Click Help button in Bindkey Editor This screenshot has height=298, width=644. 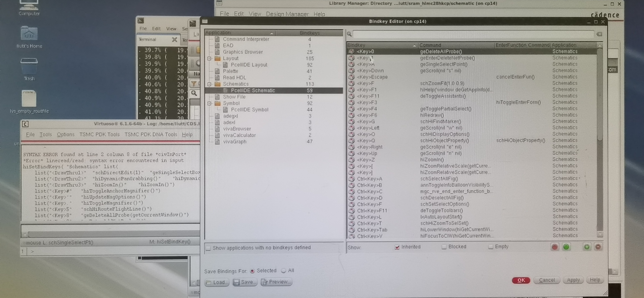595,280
